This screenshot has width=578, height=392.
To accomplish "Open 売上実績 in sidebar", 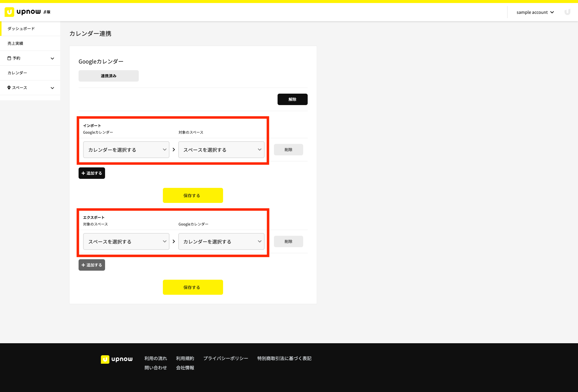I will [30, 43].
